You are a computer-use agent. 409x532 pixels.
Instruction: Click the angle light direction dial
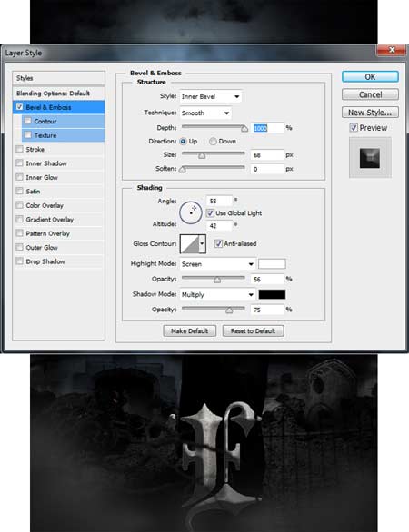tap(191, 212)
